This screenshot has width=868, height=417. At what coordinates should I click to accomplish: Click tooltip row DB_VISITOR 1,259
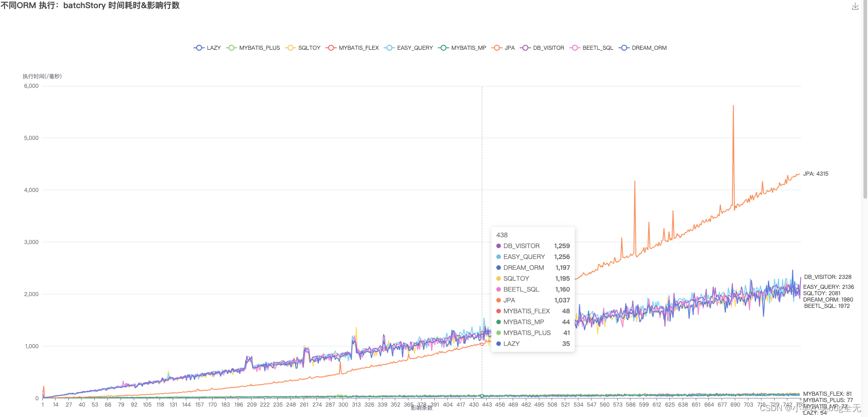tap(533, 246)
